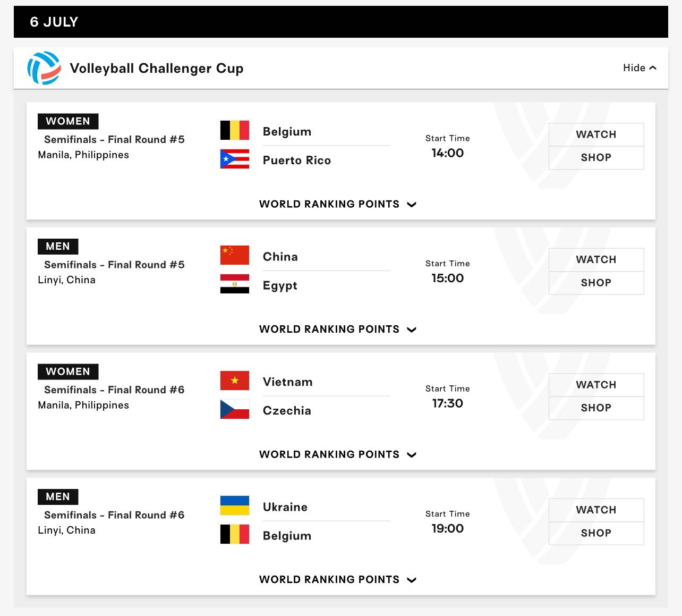Image resolution: width=682 pixels, height=616 pixels.
Task: Open Shop for China vs Egypt match
Action: (x=596, y=283)
